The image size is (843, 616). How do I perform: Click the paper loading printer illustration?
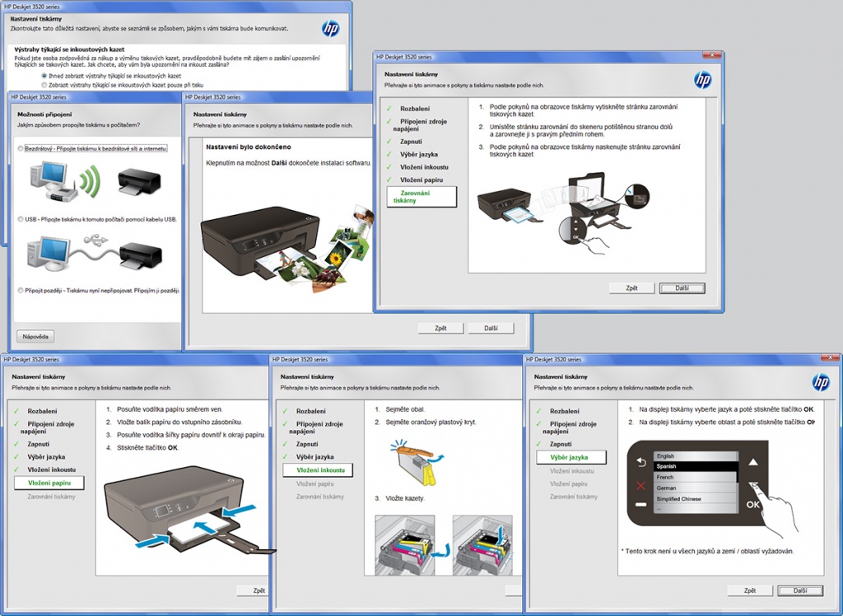189,510
